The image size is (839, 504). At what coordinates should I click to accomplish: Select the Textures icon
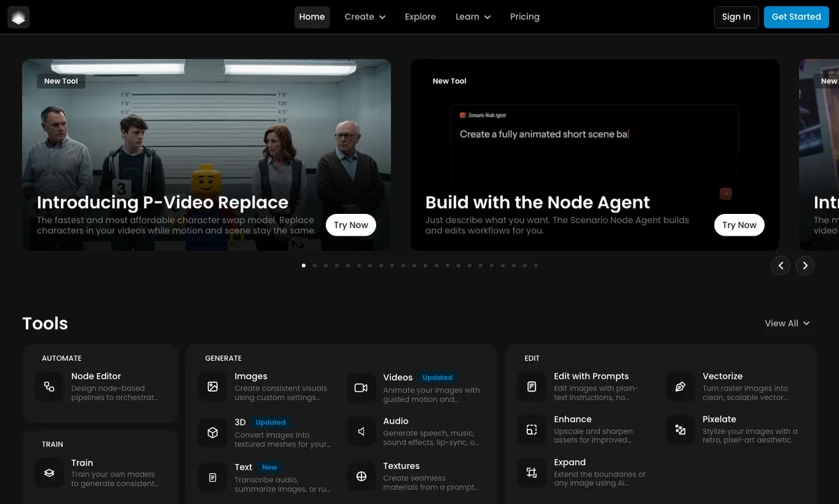point(361,477)
